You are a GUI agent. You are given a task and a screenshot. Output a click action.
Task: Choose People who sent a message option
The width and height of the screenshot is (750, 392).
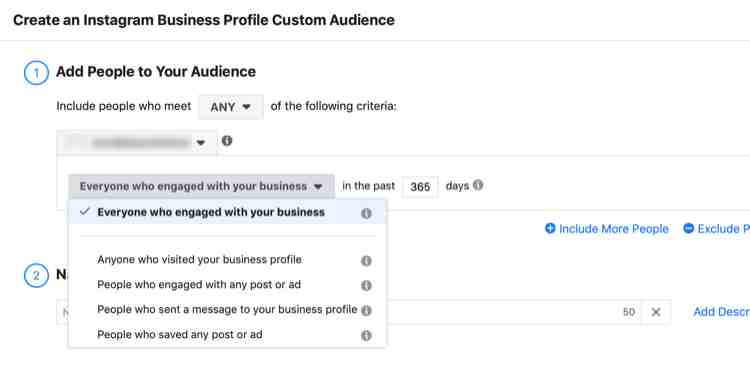tap(228, 309)
